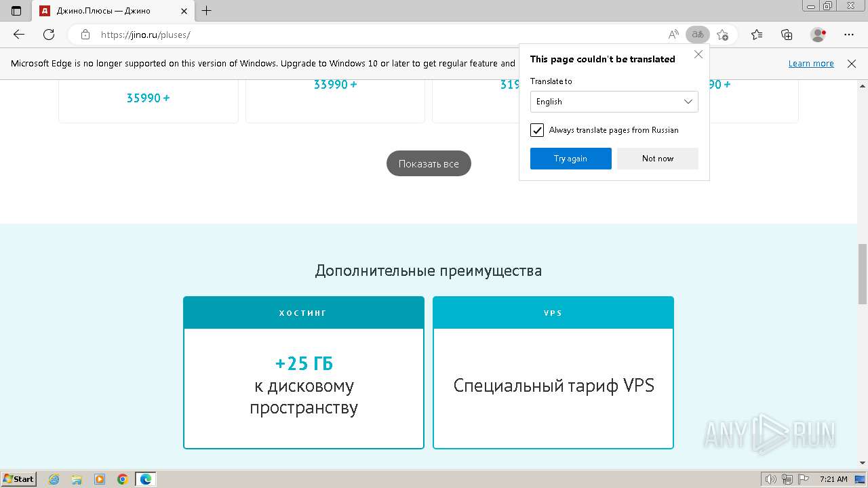868x488 pixels.
Task: Open Windows Media Player taskbar icon
Action: 100,479
